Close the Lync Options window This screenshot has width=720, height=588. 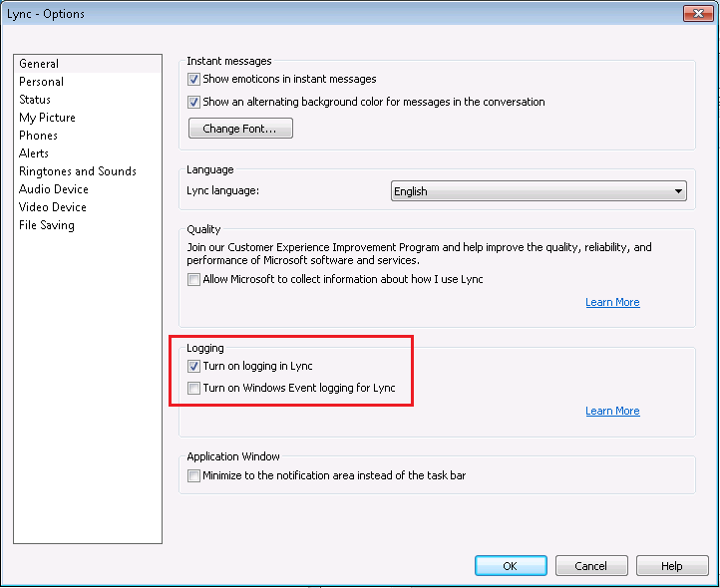click(x=698, y=14)
